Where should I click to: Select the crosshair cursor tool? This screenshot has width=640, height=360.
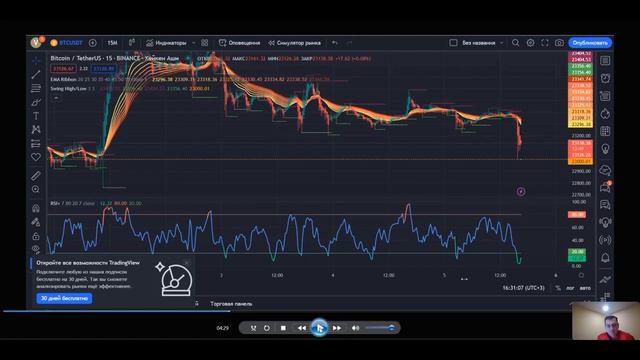coord(36,60)
